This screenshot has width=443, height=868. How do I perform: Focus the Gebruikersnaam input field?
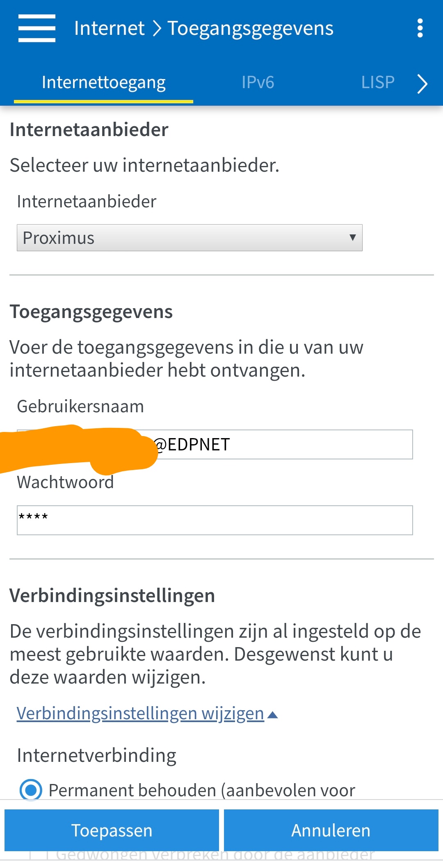pos(283,445)
